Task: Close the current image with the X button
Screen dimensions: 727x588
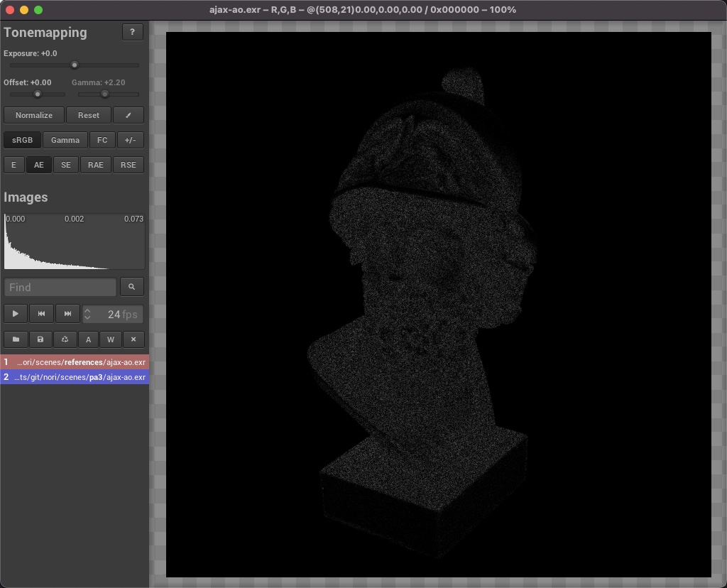Action: (133, 339)
